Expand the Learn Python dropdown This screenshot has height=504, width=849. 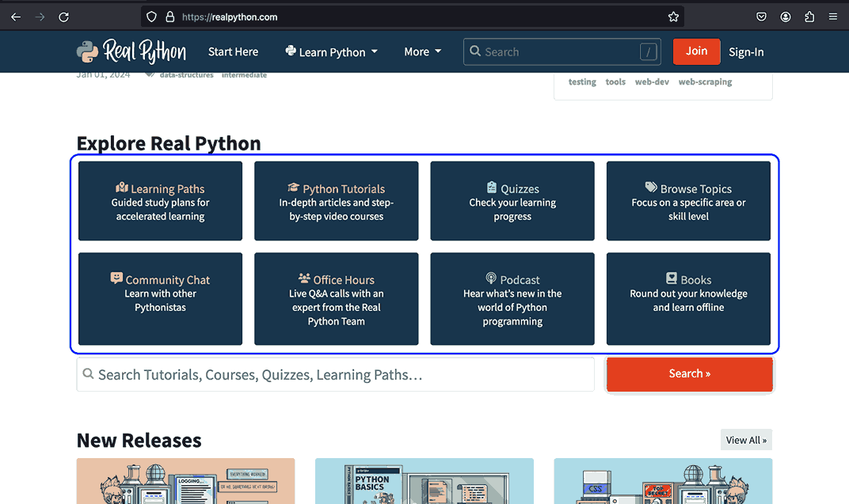click(331, 52)
